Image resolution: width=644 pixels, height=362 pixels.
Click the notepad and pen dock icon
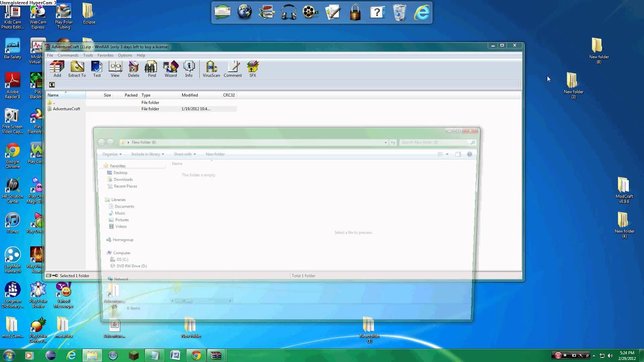pos(333,12)
